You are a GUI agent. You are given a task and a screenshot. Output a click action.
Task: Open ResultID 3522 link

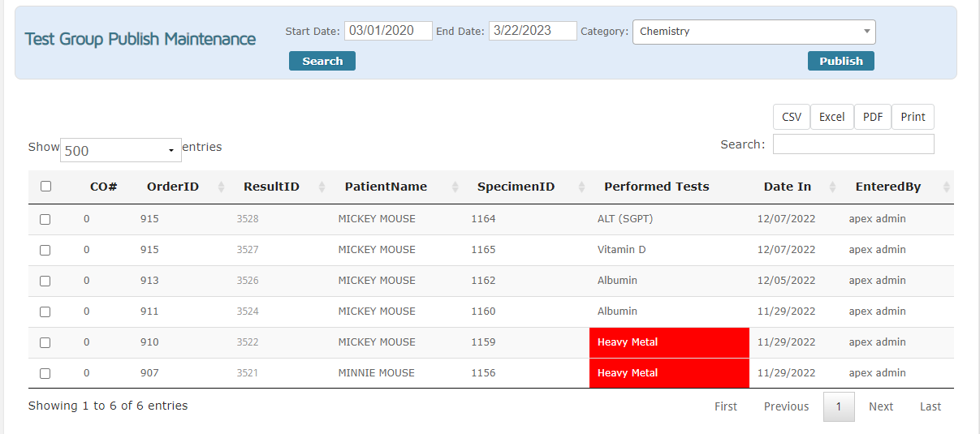click(x=248, y=342)
